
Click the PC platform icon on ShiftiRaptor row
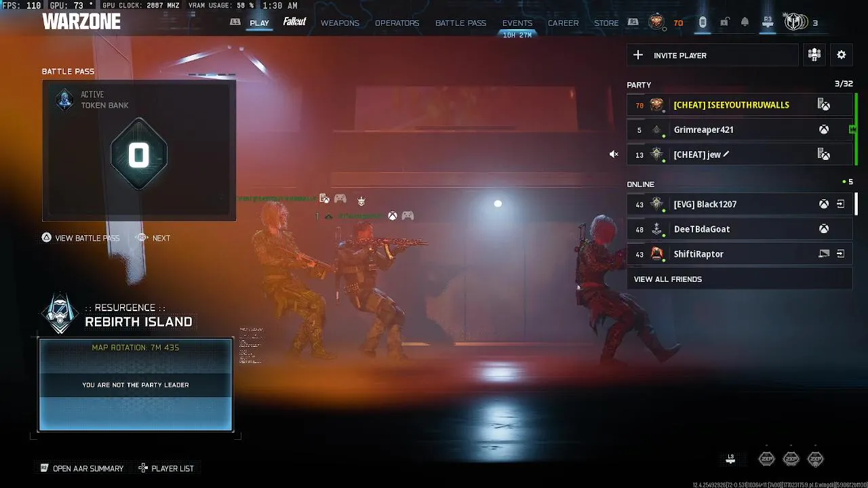point(824,254)
